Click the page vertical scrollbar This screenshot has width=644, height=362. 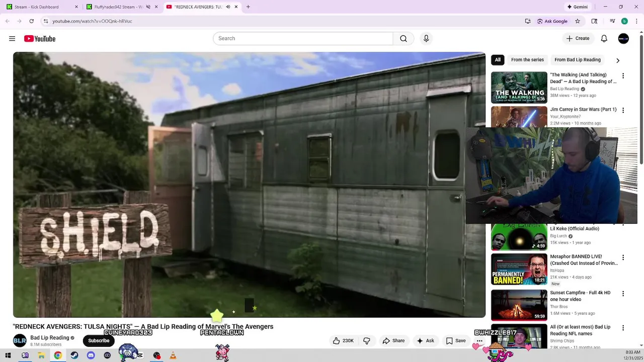pos(641,101)
